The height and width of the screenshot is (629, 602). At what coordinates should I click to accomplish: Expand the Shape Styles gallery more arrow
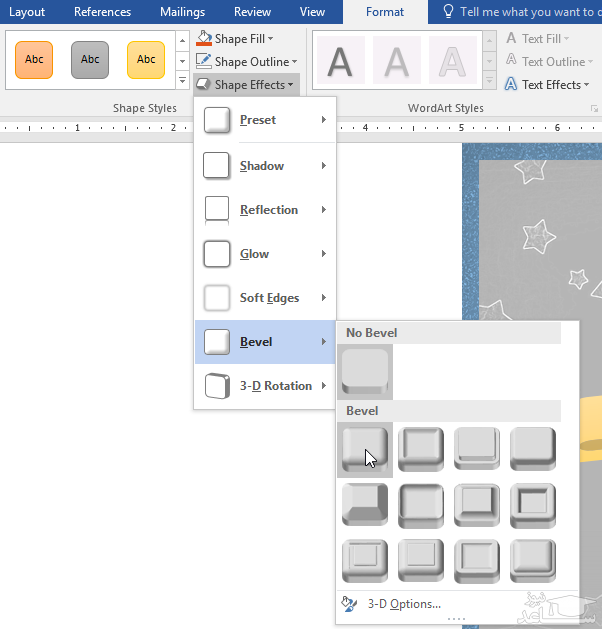coord(182,80)
